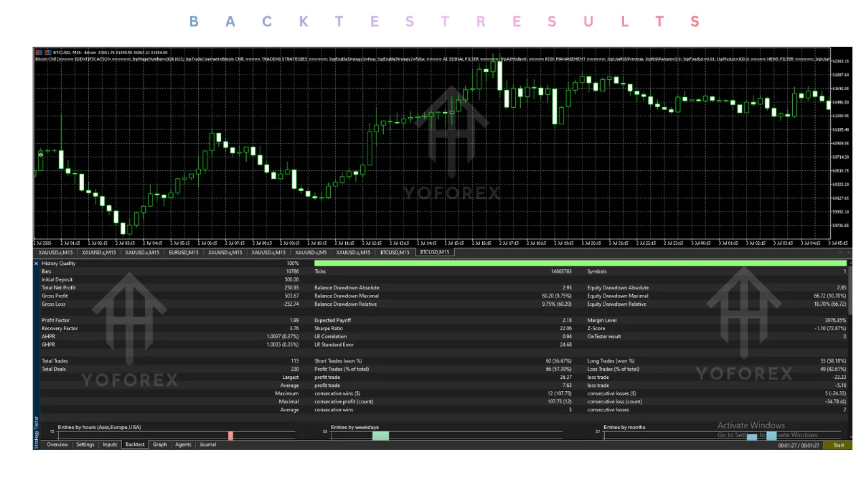Open the Journal tab in Strategy Tester
Screen dimensions: 868x488
208,445
